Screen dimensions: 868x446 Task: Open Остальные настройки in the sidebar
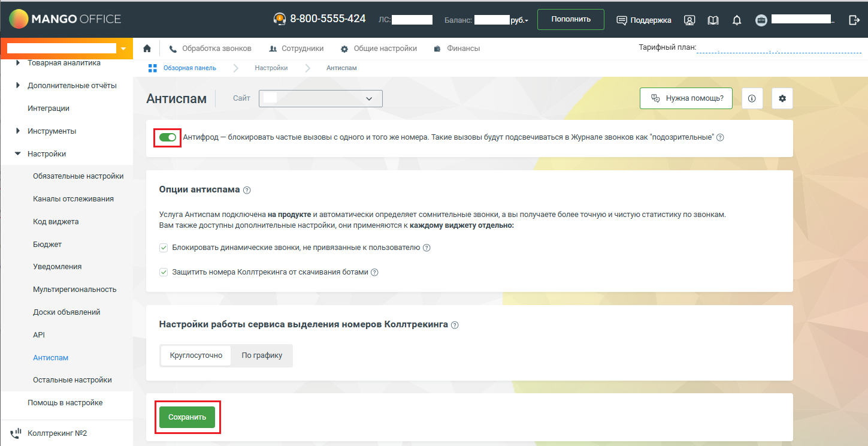pos(72,380)
